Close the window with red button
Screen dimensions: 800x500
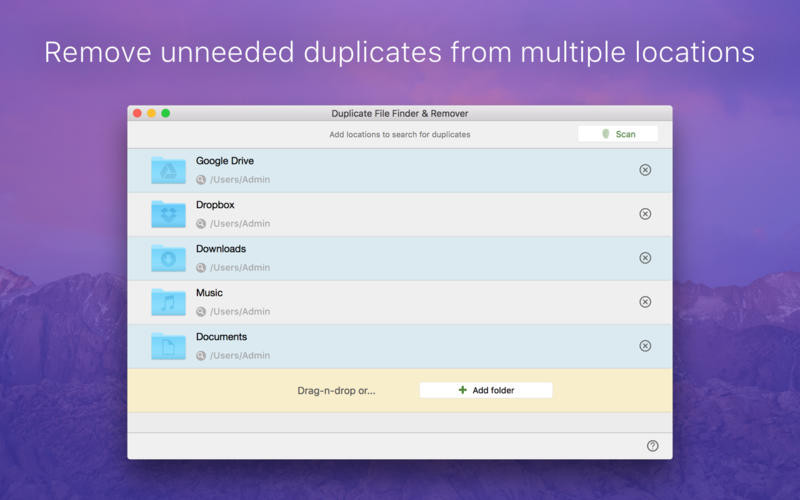pos(137,113)
